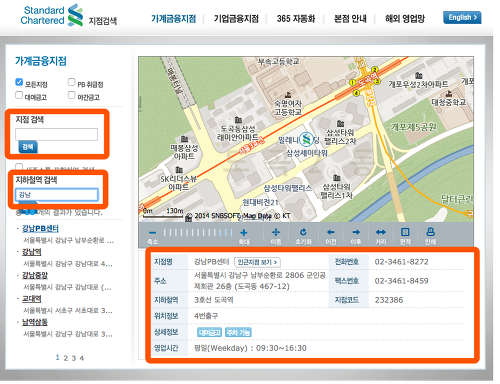Click the location info text 4번출구
The width and height of the screenshot is (500, 384).
206,316
